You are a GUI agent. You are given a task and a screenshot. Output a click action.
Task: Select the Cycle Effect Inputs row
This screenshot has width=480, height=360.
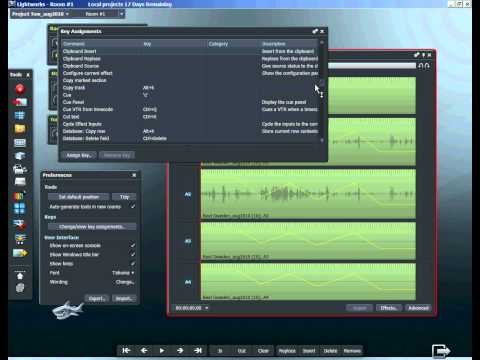tap(190, 124)
